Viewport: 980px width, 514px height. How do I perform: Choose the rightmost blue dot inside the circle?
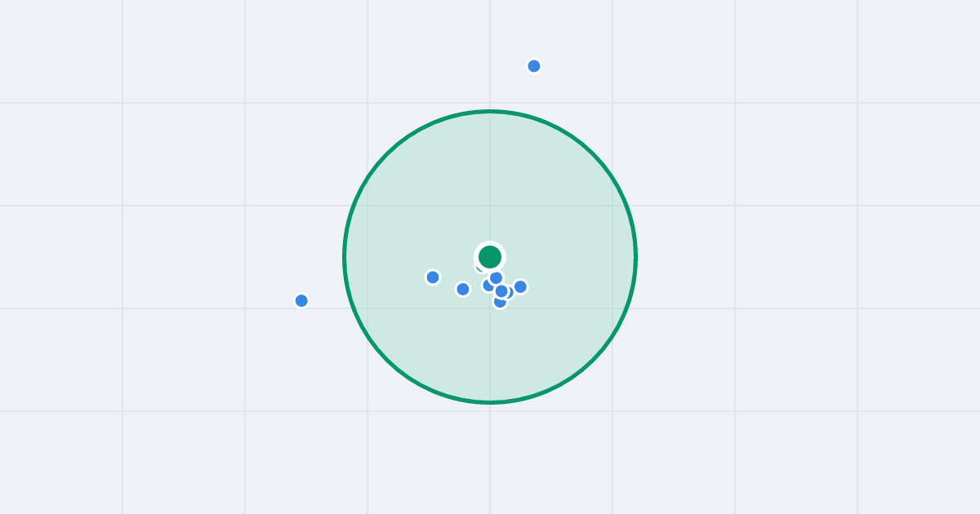(520, 286)
